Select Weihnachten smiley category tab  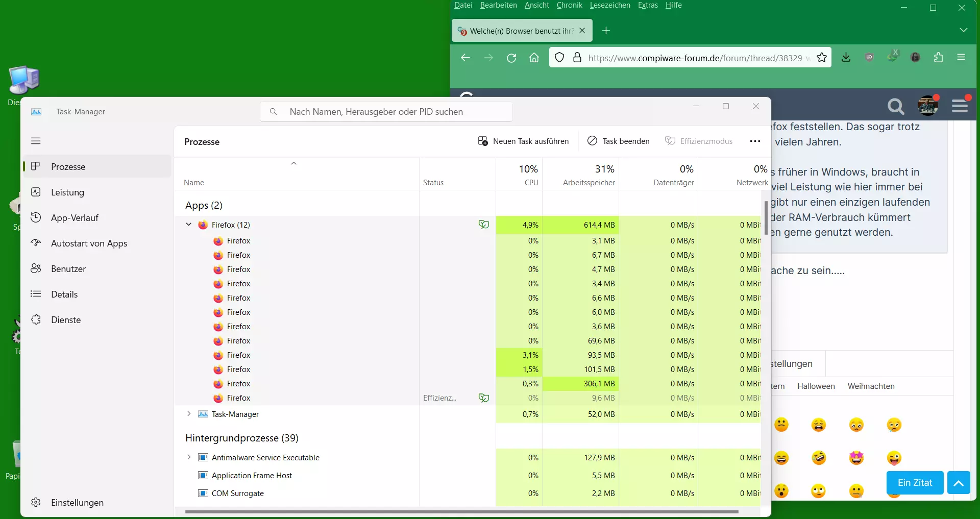tap(871, 386)
